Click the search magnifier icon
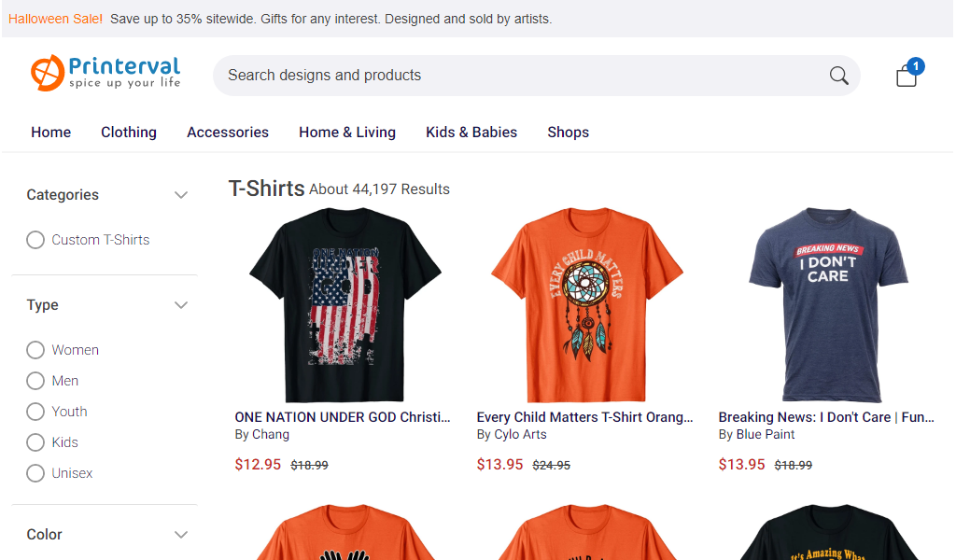Screen dimensions: 956x560 [839, 76]
